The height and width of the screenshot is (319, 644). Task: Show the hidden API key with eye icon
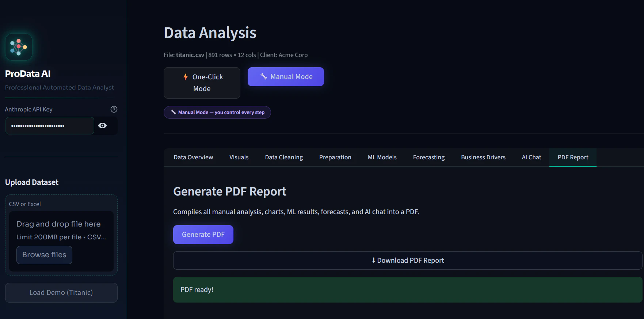coord(103,126)
